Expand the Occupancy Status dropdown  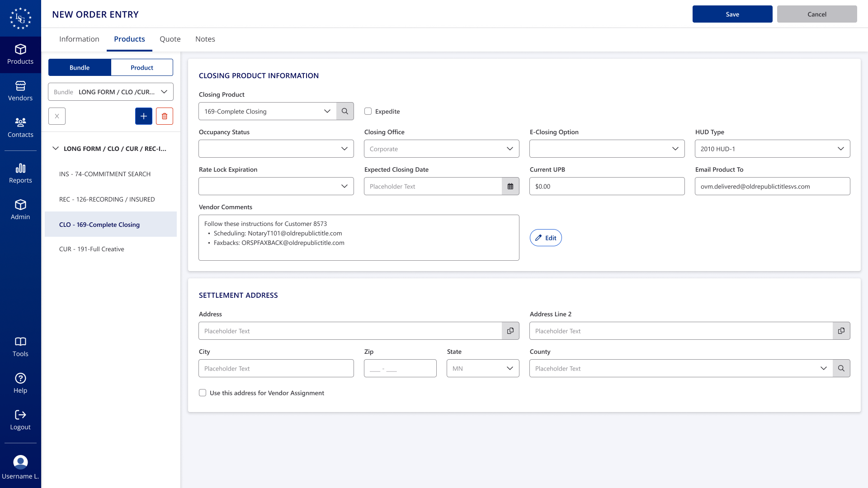pos(276,149)
